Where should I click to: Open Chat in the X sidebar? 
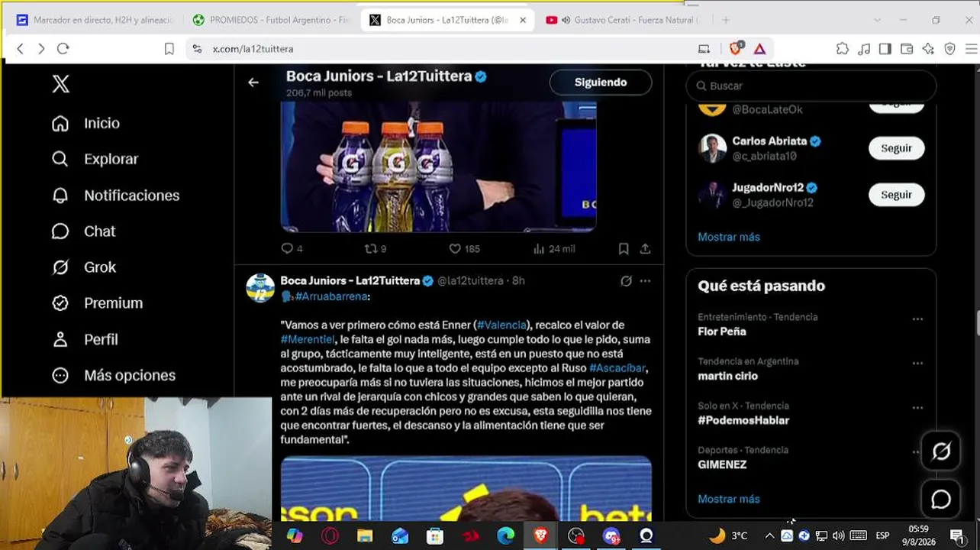pyautogui.click(x=83, y=231)
